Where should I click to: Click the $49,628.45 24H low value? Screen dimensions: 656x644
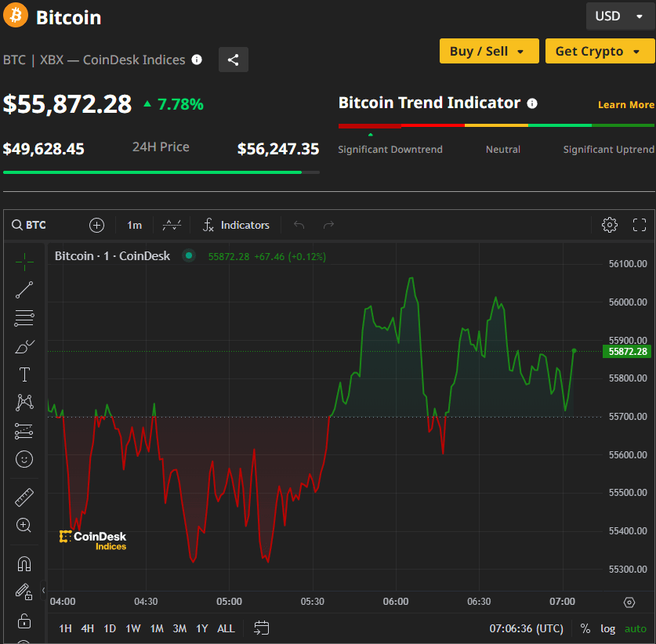coord(44,149)
